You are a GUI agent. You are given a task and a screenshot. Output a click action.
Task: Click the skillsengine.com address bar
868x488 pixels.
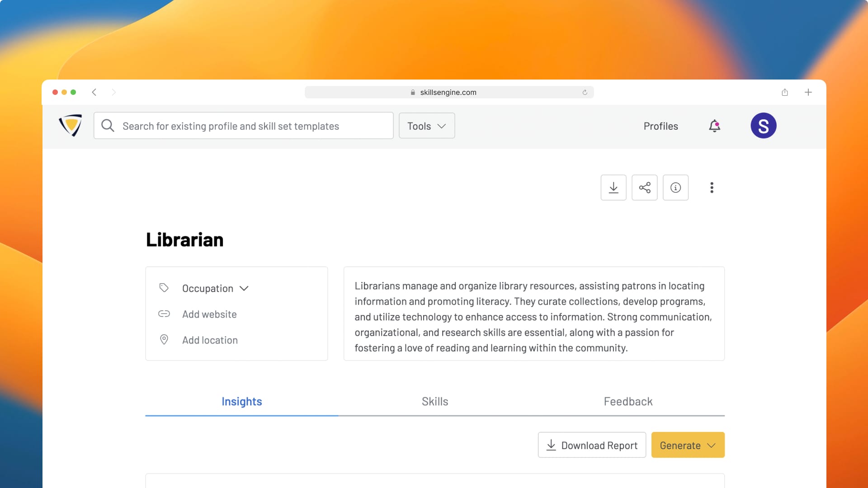[x=449, y=92]
